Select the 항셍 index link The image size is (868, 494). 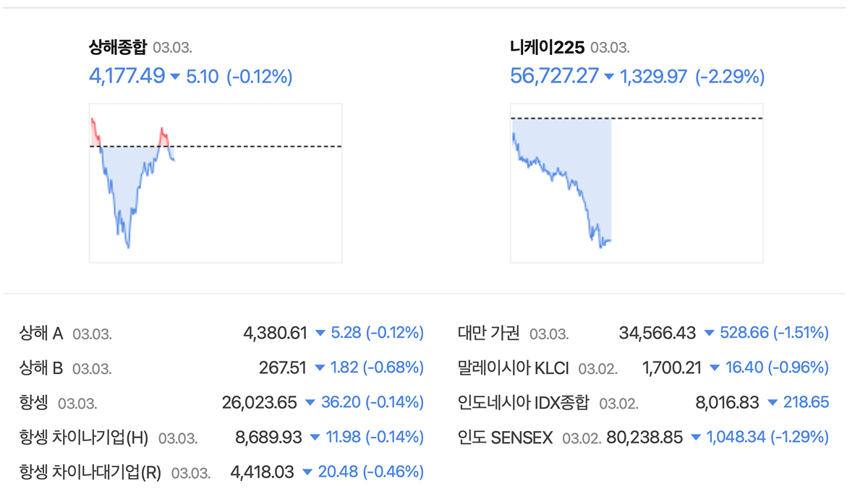pyautogui.click(x=34, y=403)
